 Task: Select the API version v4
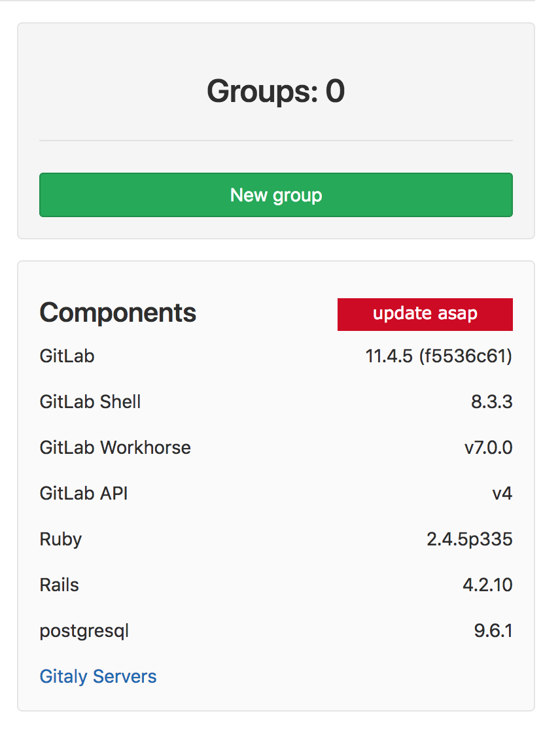click(x=502, y=494)
